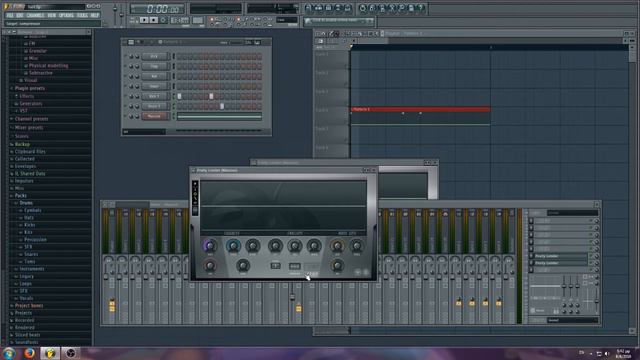Image resolution: width=640 pixels, height=360 pixels.
Task: Toggle mute LED for Kick channel
Action: click(x=125, y=56)
